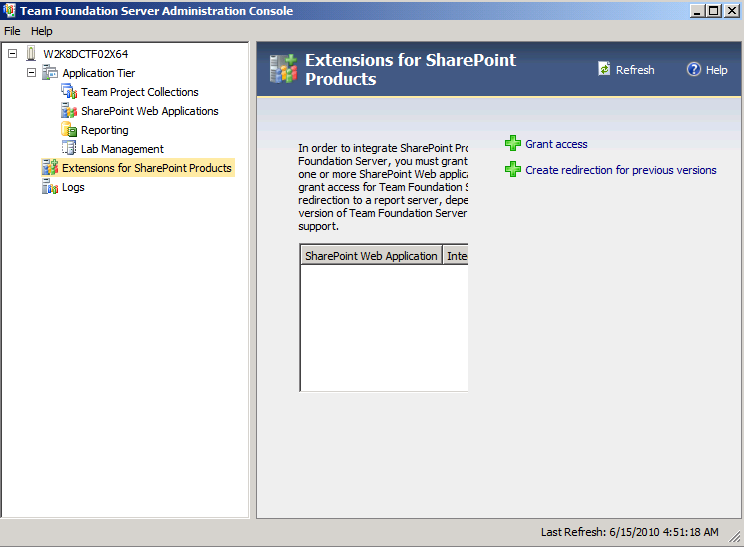Open the File menu

click(12, 31)
